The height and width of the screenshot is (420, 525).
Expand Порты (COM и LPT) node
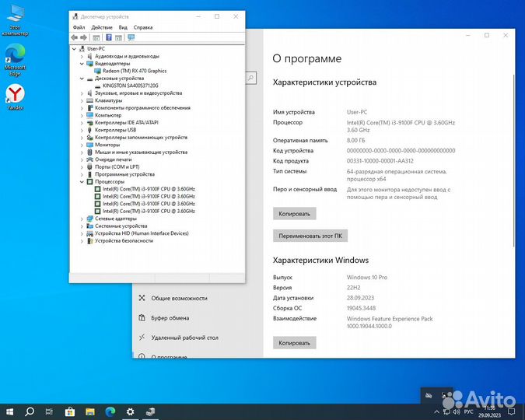coord(82,166)
